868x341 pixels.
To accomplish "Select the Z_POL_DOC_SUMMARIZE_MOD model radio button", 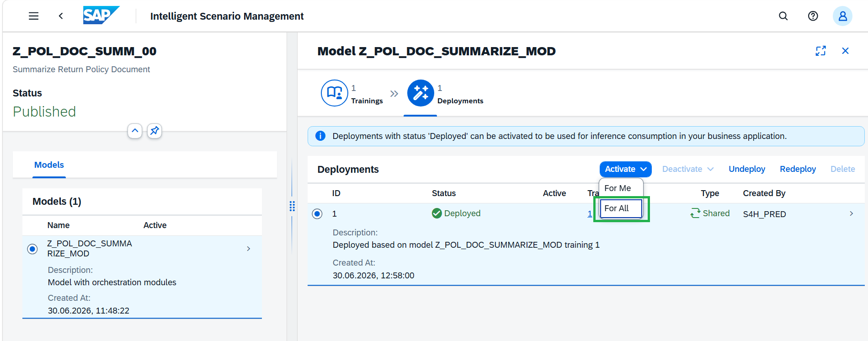I will (x=32, y=249).
